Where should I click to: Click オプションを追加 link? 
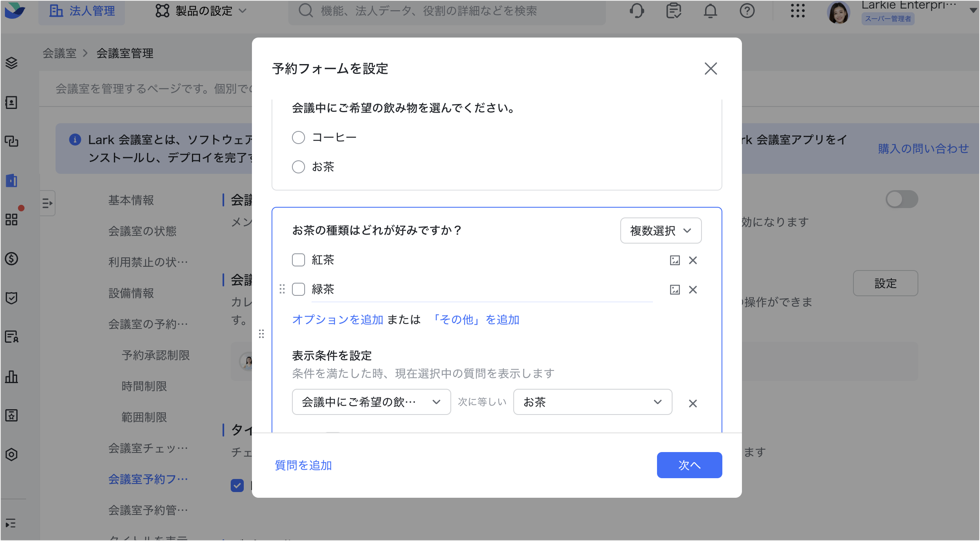[x=337, y=319]
